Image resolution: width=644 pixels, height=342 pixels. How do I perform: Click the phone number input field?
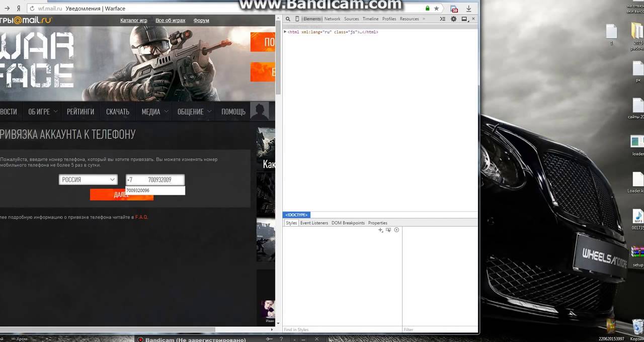(155, 180)
